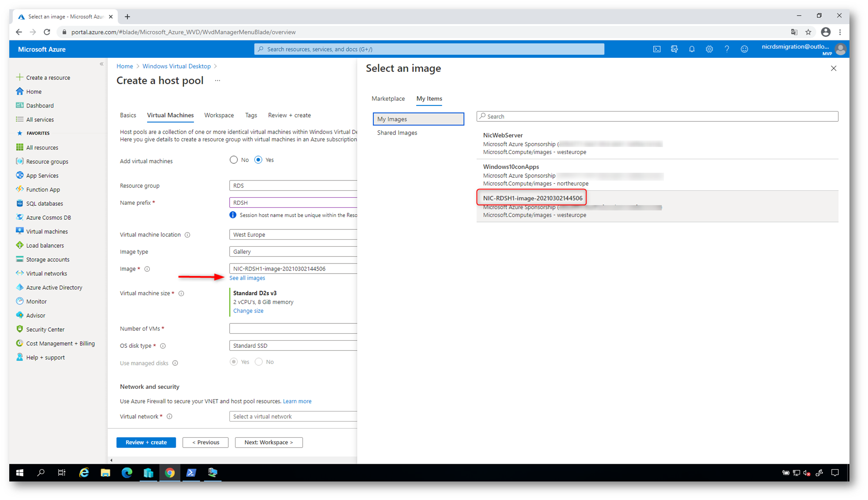Click the Learn more link
This screenshot has height=500, width=868.
point(297,401)
